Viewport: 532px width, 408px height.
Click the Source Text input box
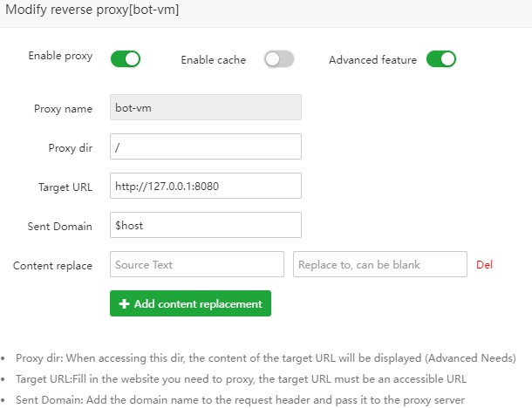(197, 264)
